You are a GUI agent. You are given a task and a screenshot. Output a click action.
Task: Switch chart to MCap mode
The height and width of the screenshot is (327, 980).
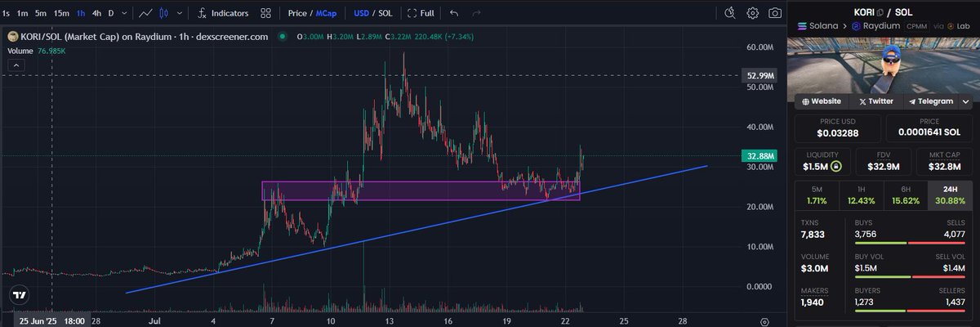coord(326,13)
